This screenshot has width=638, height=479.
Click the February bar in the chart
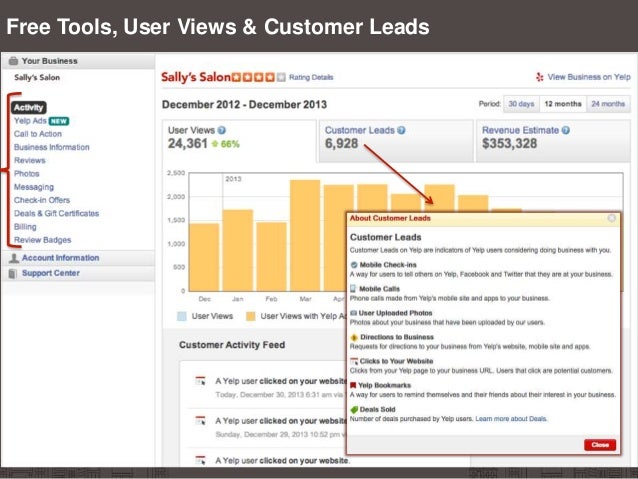[271, 256]
